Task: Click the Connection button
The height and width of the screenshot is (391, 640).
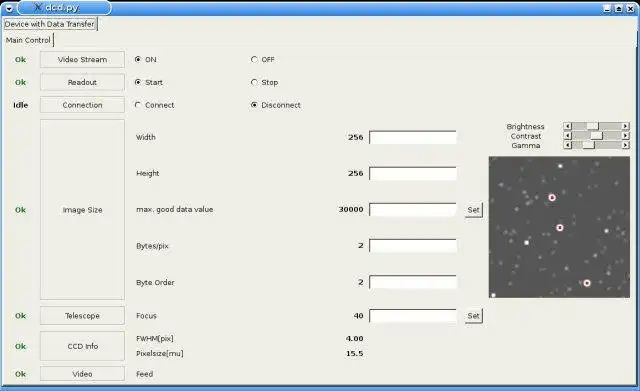Action: (82, 105)
